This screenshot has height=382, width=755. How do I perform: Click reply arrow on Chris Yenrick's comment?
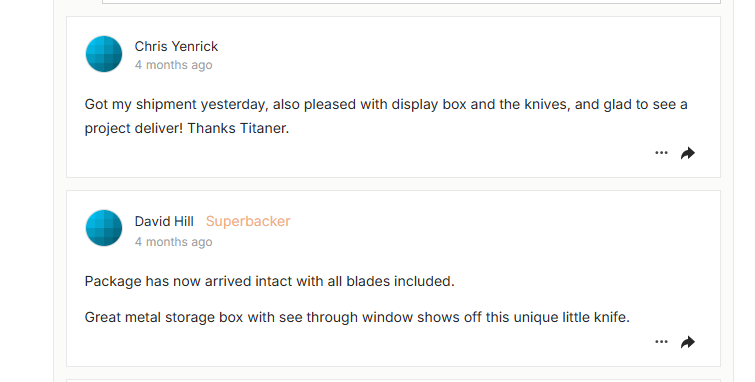click(688, 153)
